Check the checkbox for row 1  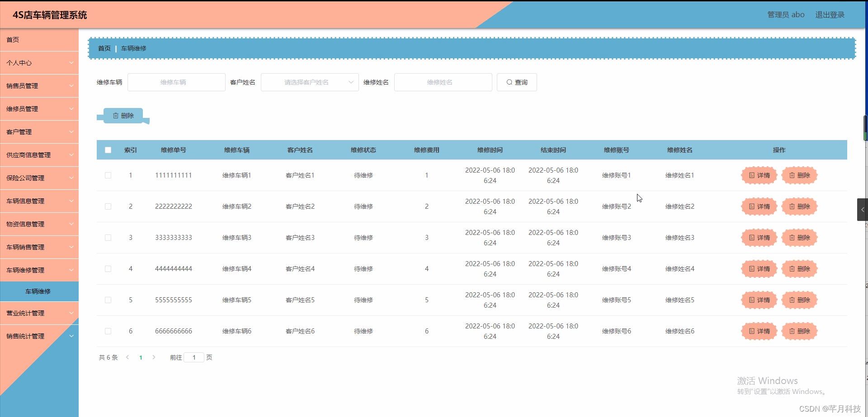click(108, 175)
